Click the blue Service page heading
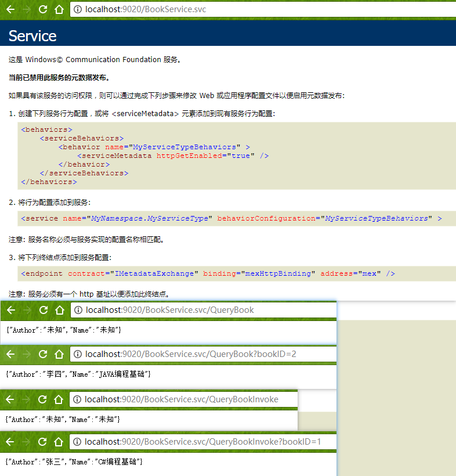This screenshot has width=456, height=476. click(x=32, y=36)
